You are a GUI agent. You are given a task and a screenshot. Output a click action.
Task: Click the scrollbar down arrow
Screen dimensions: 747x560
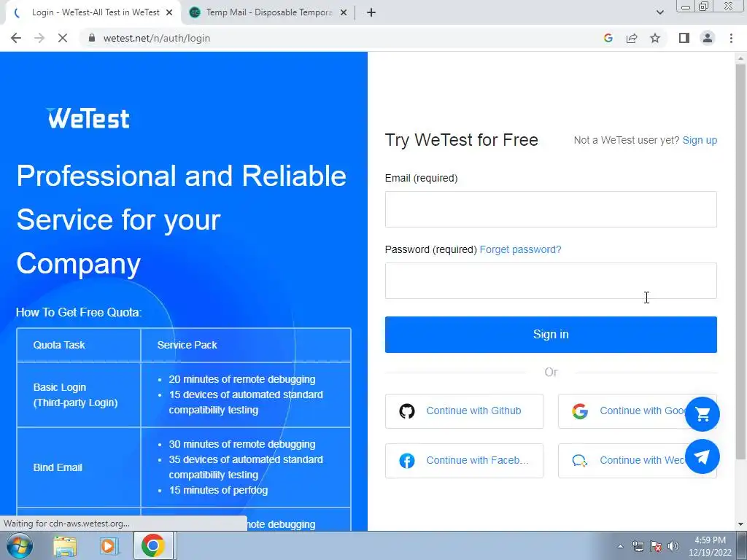pos(740,524)
